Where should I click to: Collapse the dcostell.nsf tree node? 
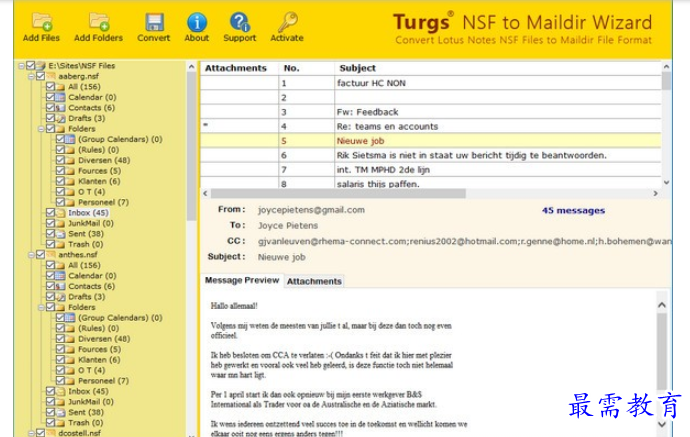point(31,433)
